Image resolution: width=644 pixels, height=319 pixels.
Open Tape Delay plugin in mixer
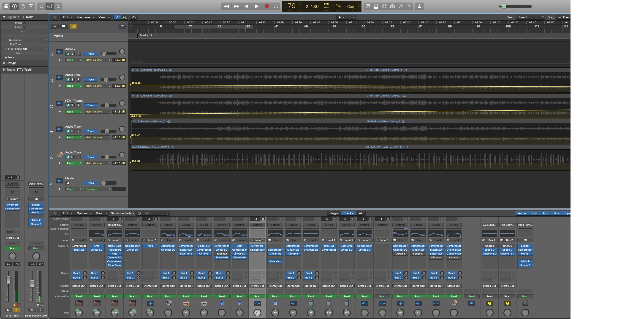114,265
